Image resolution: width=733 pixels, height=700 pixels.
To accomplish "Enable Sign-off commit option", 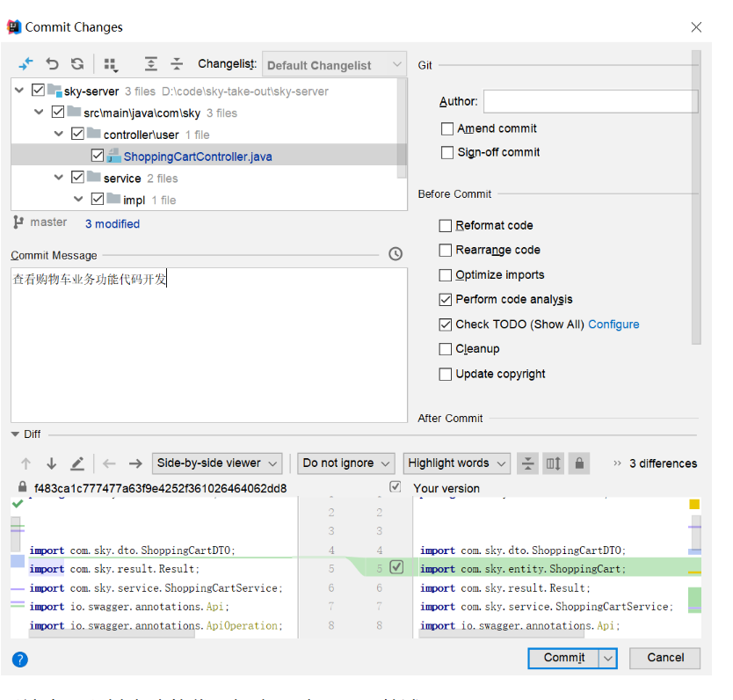I will tap(446, 152).
